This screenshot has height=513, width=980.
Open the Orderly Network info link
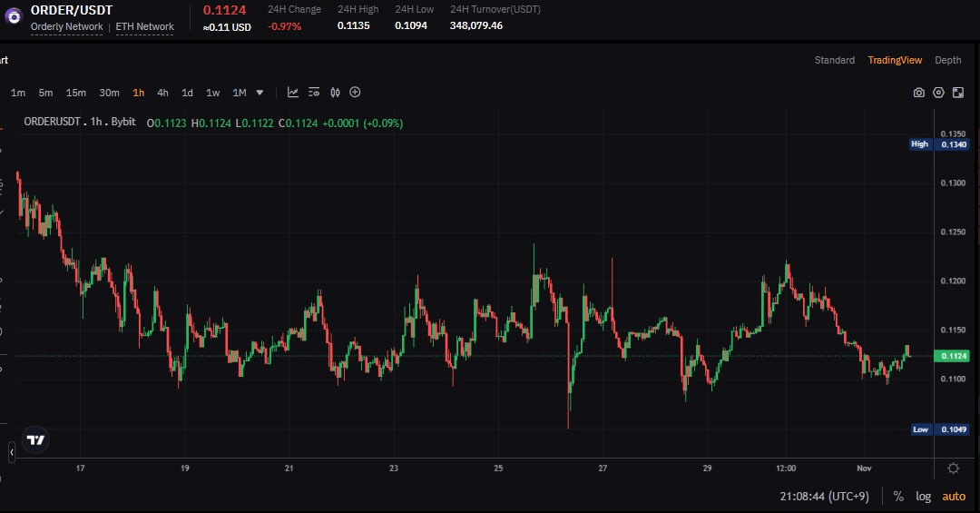click(67, 27)
